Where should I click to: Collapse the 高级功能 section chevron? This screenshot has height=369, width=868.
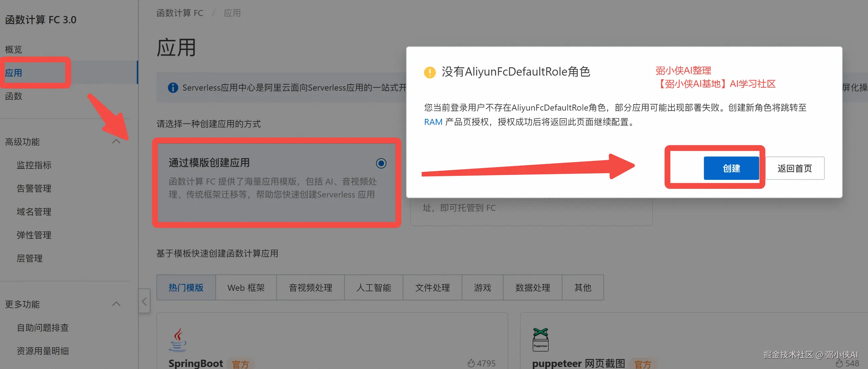pyautogui.click(x=116, y=142)
